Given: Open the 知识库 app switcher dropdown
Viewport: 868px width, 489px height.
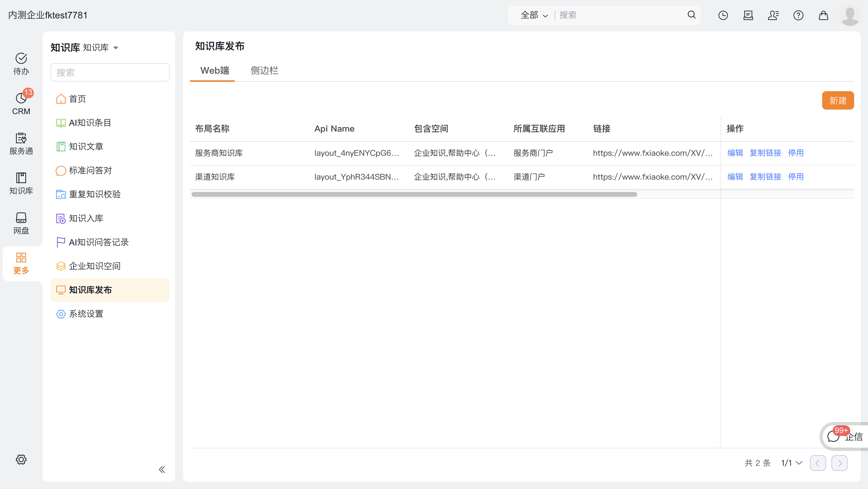Looking at the screenshot, I should click(100, 48).
